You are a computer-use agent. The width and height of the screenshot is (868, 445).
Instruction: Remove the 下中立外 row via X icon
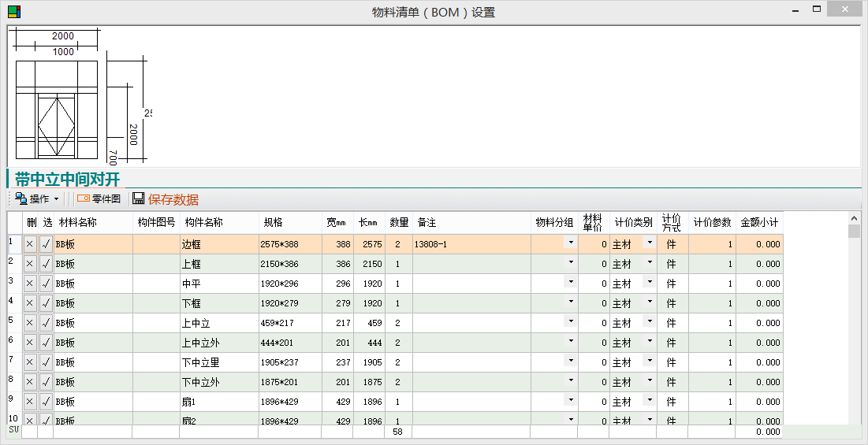click(x=30, y=382)
